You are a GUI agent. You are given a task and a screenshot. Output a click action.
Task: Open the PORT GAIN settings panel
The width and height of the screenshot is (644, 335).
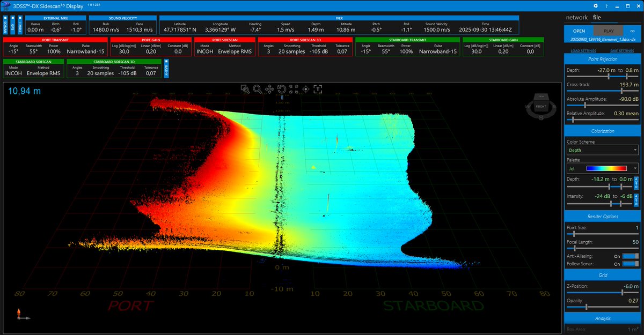(x=151, y=47)
